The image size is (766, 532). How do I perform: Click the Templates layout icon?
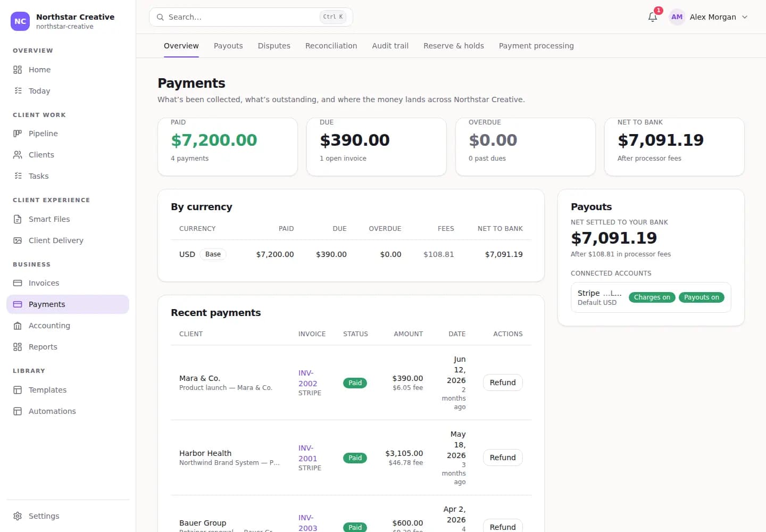[x=18, y=390]
